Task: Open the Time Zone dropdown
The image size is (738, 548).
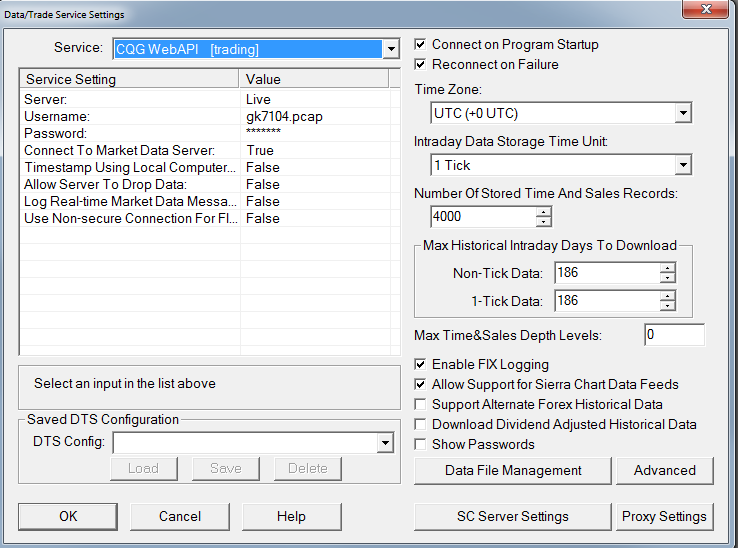Action: 683,113
